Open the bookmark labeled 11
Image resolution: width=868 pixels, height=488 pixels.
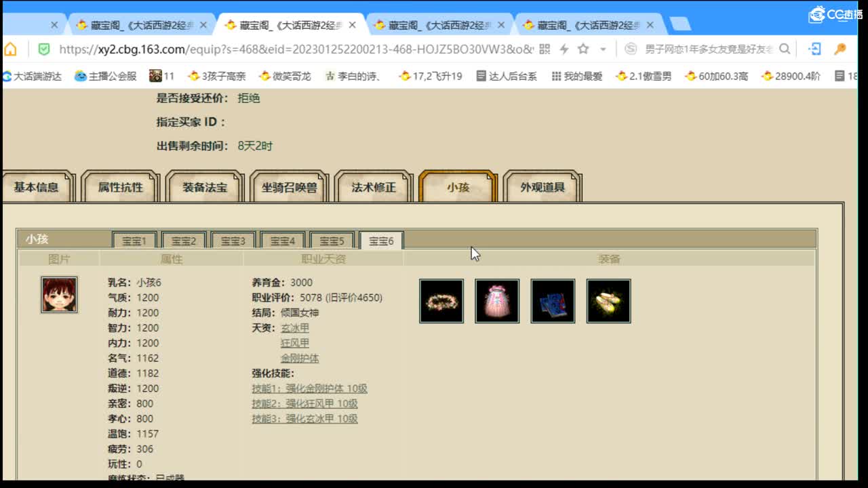[x=162, y=76]
